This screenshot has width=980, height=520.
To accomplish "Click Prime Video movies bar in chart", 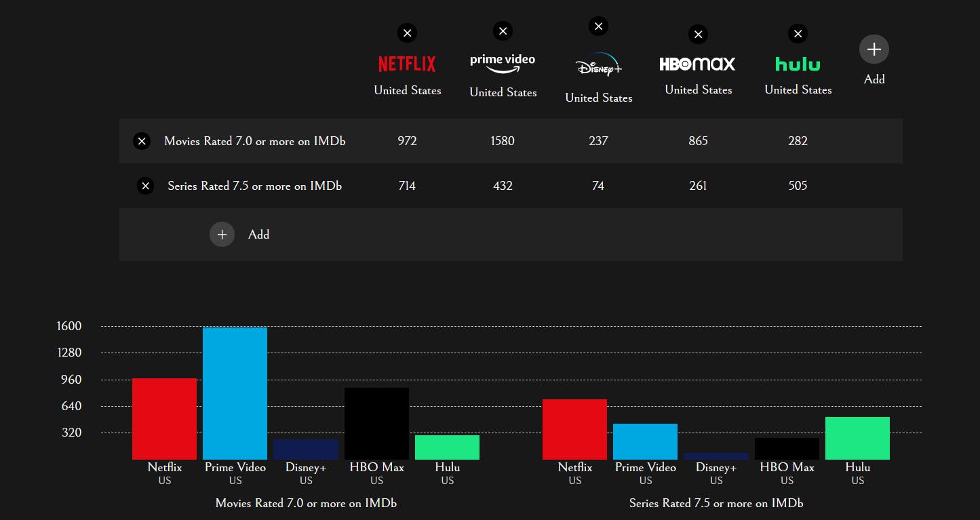I will 235,393.
